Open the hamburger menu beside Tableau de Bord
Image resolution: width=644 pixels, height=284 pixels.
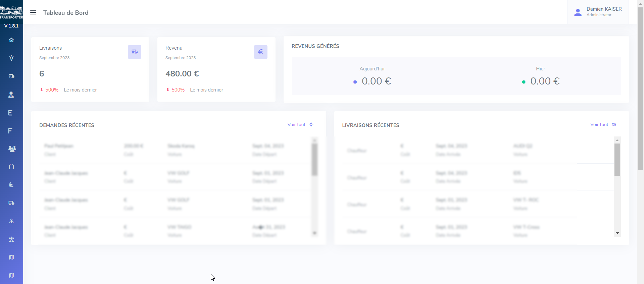33,12
